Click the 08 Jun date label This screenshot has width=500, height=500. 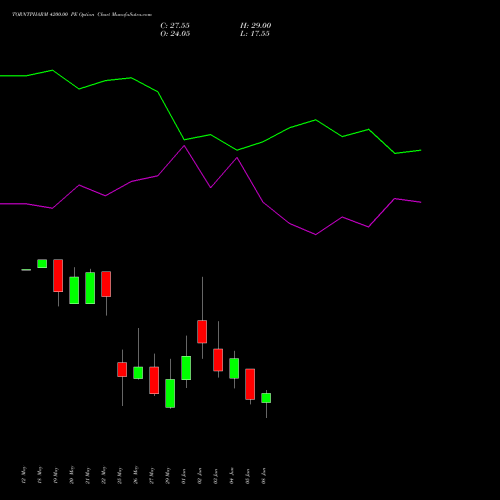pyautogui.click(x=264, y=476)
